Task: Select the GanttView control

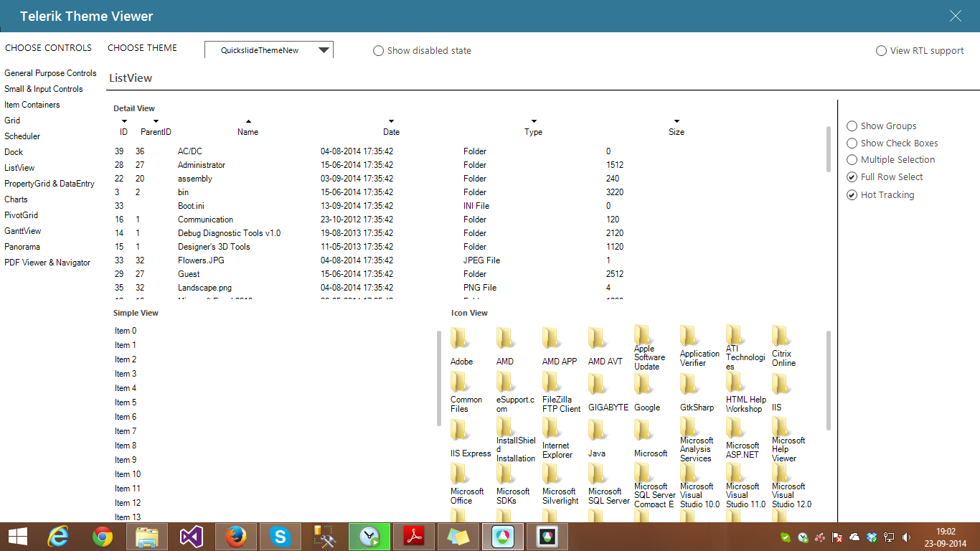Action: click(23, 231)
